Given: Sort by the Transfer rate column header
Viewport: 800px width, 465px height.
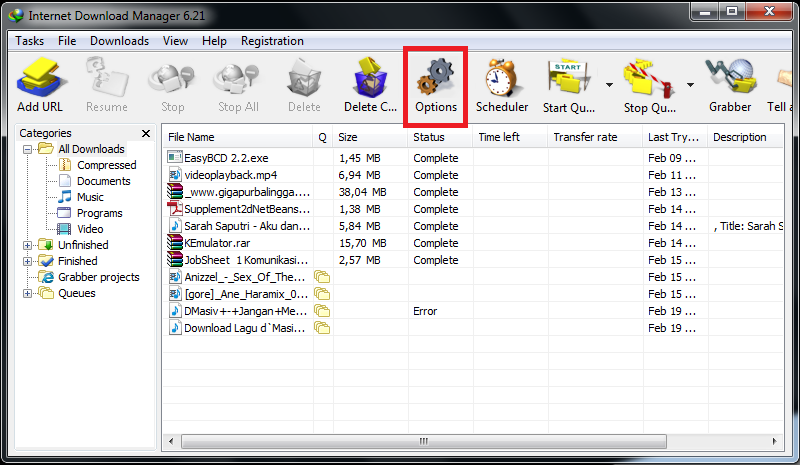Looking at the screenshot, I should tap(595, 137).
